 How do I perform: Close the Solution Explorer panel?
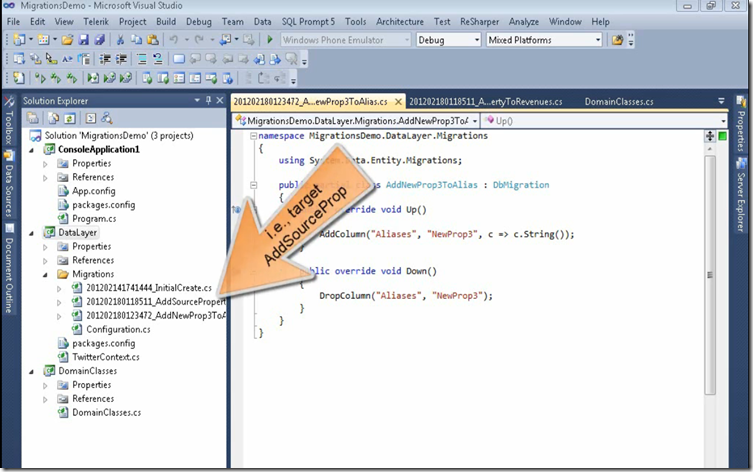[220, 100]
